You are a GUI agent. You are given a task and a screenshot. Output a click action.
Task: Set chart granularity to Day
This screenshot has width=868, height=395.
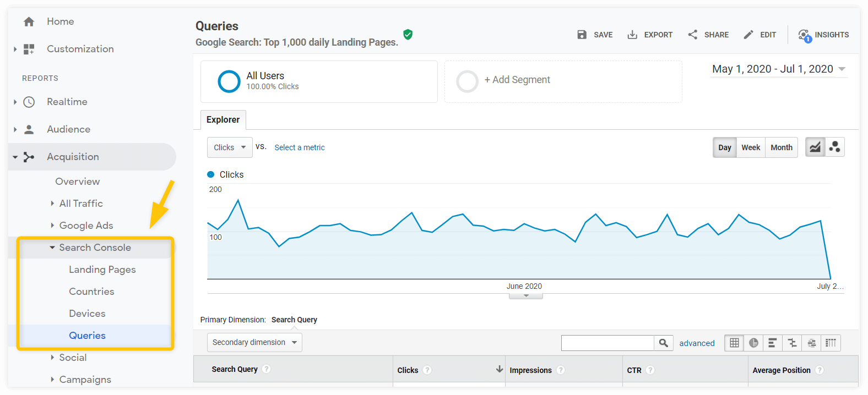pyautogui.click(x=725, y=147)
